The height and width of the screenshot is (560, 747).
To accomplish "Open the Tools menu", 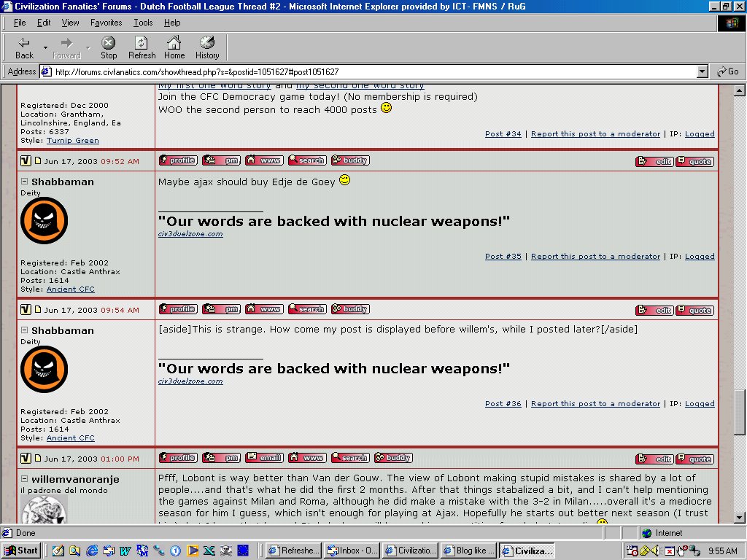I will [143, 23].
